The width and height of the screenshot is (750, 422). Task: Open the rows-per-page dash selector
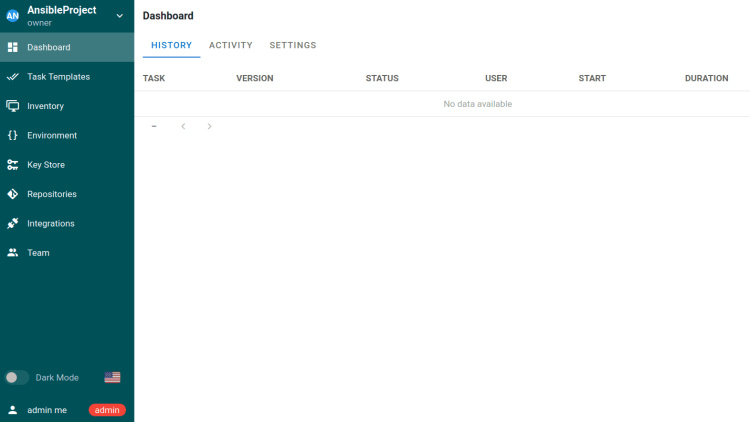(x=154, y=127)
